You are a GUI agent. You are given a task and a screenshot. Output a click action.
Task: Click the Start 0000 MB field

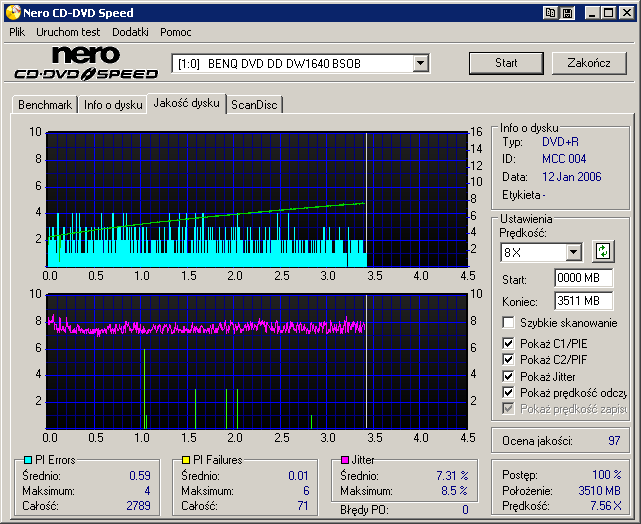pyautogui.click(x=584, y=278)
